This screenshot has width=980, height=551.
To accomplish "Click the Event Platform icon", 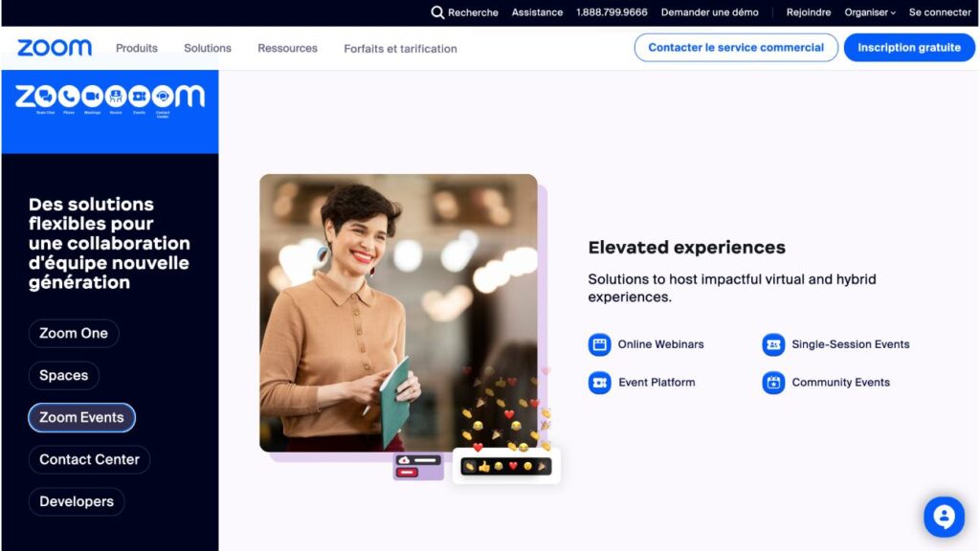I will (x=599, y=383).
